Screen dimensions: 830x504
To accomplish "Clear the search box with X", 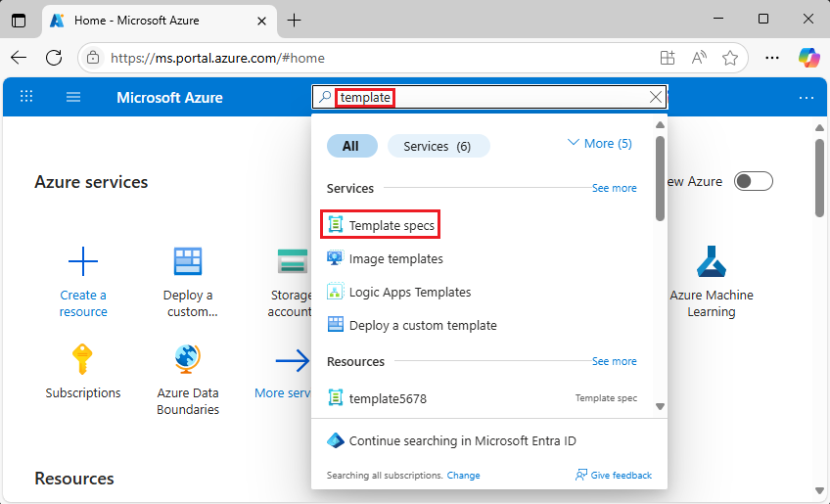I will click(656, 97).
